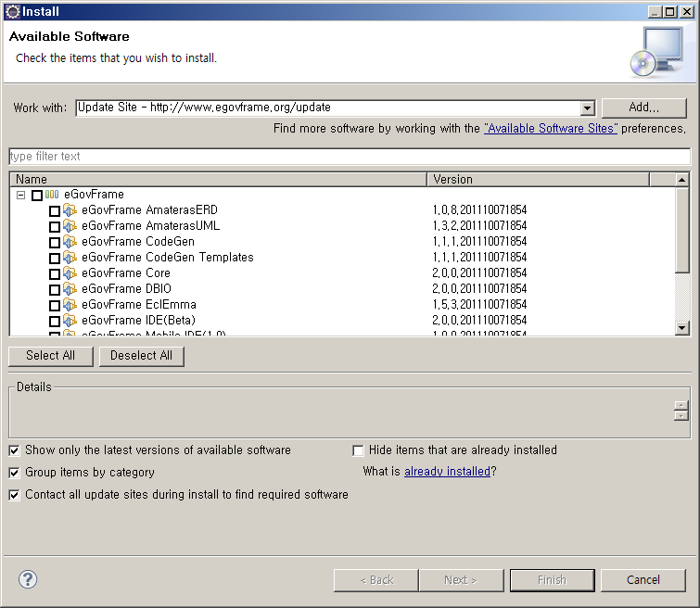Viewport: 700px width, 608px height.
Task: Click the Details panel scroll-down arrow
Action: pos(681,416)
